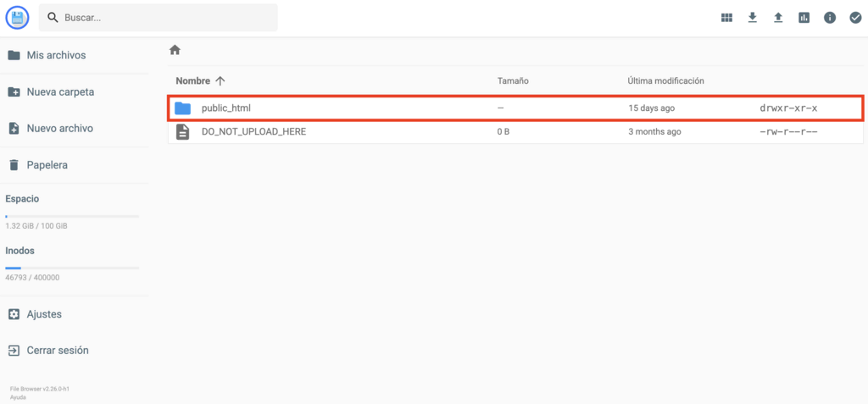The width and height of the screenshot is (868, 404).
Task: Open Papelera in the sidebar
Action: [47, 165]
